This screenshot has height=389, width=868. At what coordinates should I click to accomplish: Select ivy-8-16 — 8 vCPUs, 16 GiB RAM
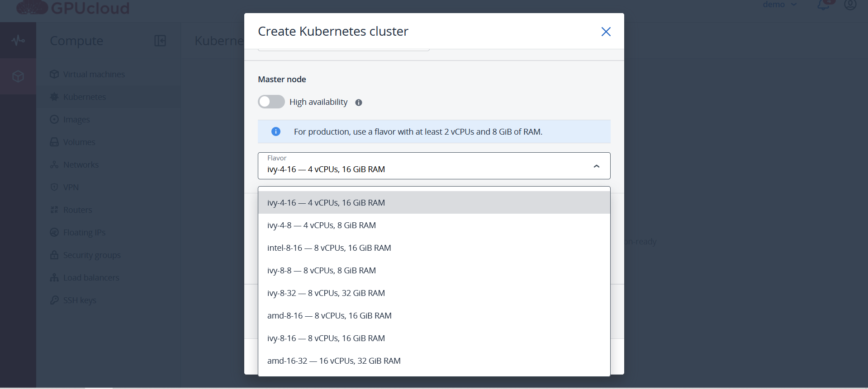click(x=434, y=338)
